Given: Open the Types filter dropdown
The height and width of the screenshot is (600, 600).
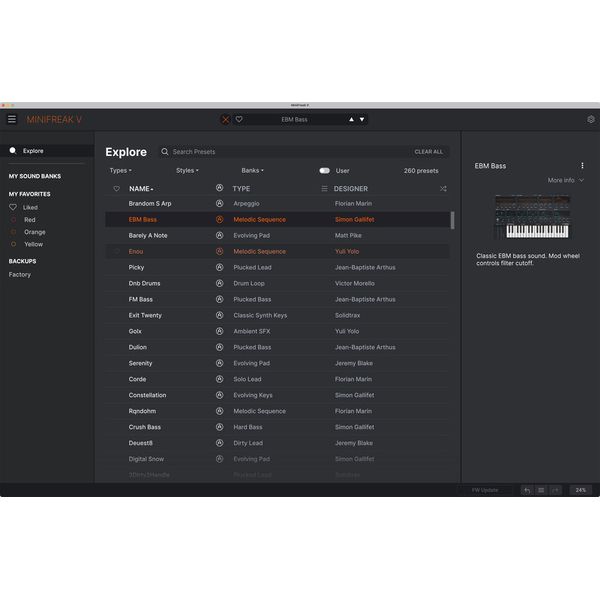Looking at the screenshot, I should click(x=121, y=171).
